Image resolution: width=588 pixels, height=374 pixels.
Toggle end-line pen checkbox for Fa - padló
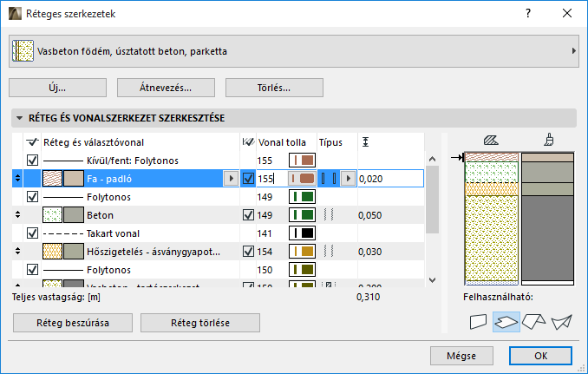248,179
